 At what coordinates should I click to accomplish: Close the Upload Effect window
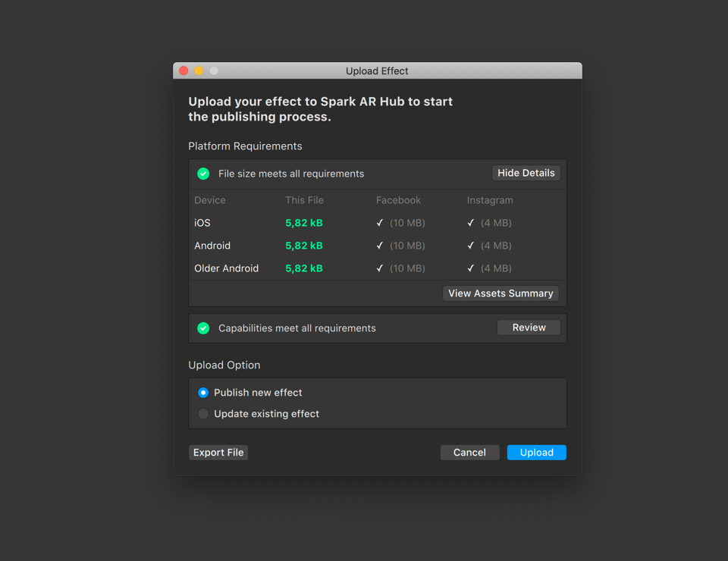pos(184,71)
